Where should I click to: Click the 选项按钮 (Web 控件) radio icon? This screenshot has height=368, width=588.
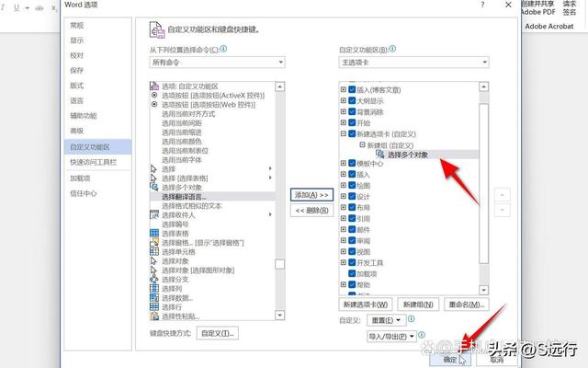click(x=154, y=104)
